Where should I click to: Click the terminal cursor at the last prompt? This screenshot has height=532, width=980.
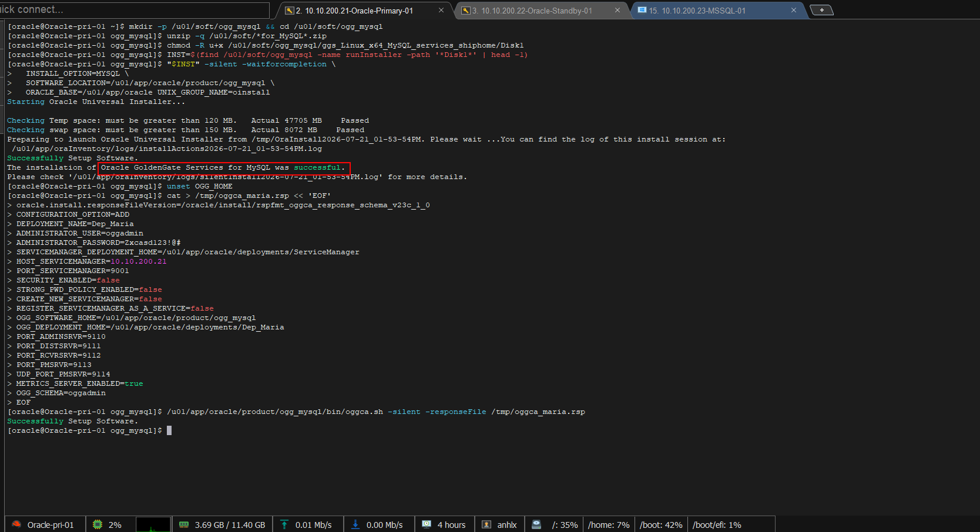169,430
